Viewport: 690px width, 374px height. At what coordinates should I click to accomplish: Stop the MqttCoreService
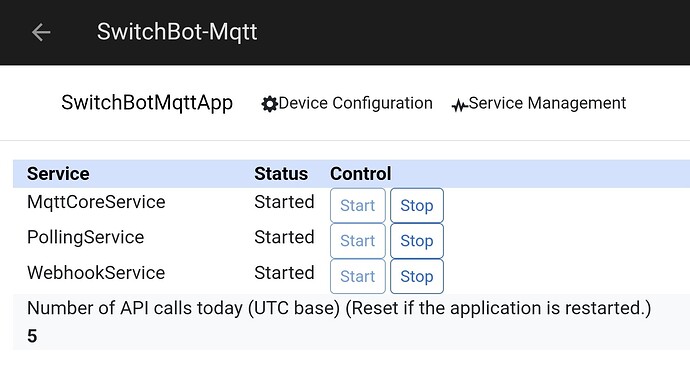[417, 205]
